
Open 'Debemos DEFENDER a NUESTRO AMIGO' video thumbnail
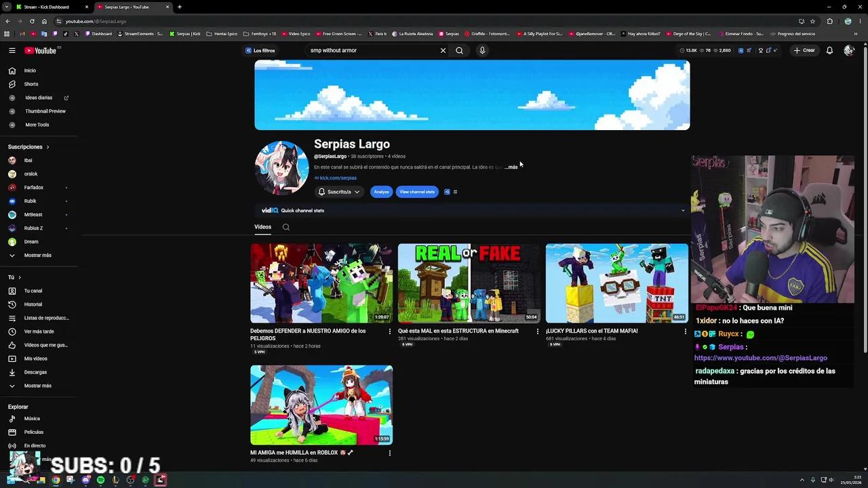pyautogui.click(x=321, y=283)
